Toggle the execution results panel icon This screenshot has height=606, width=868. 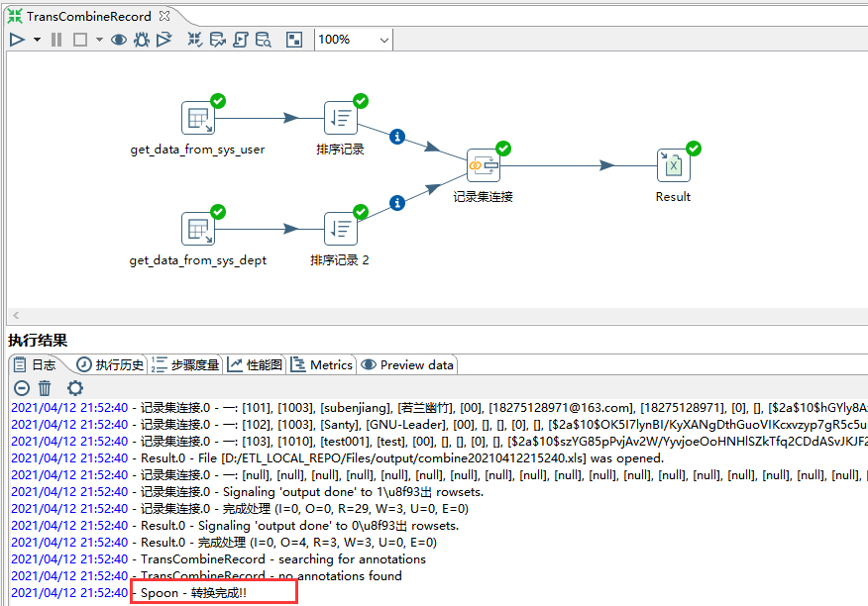pos(294,40)
